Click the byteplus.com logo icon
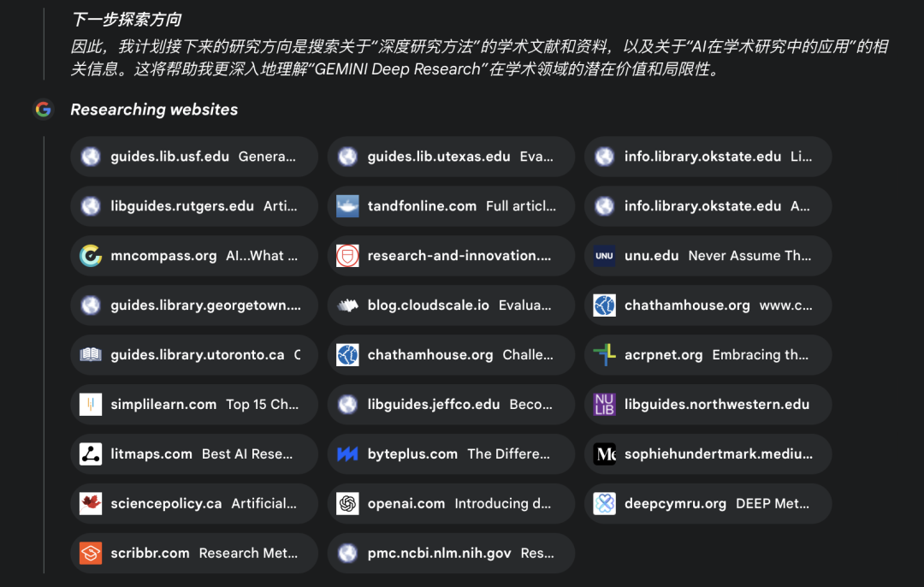This screenshot has height=587, width=924. (347, 454)
